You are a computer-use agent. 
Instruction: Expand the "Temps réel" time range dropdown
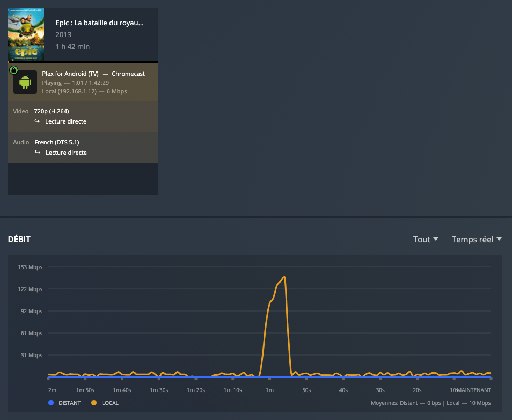[477, 240]
